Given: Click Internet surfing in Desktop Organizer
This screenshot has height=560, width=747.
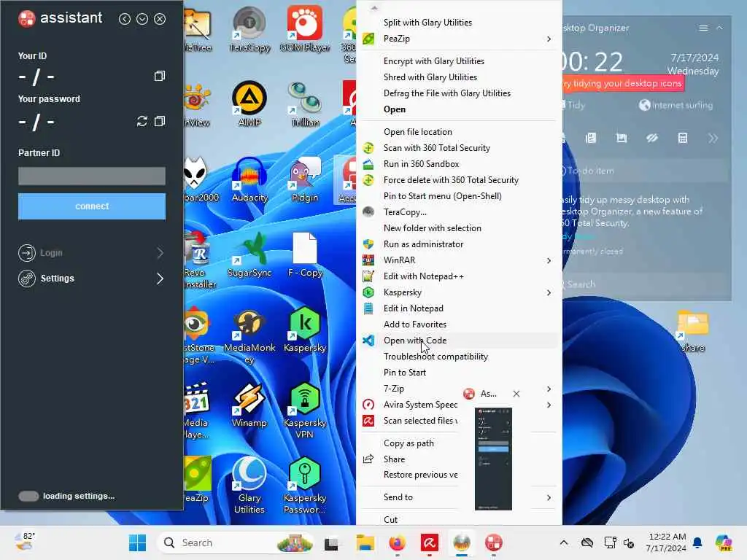Looking at the screenshot, I should click(x=676, y=105).
